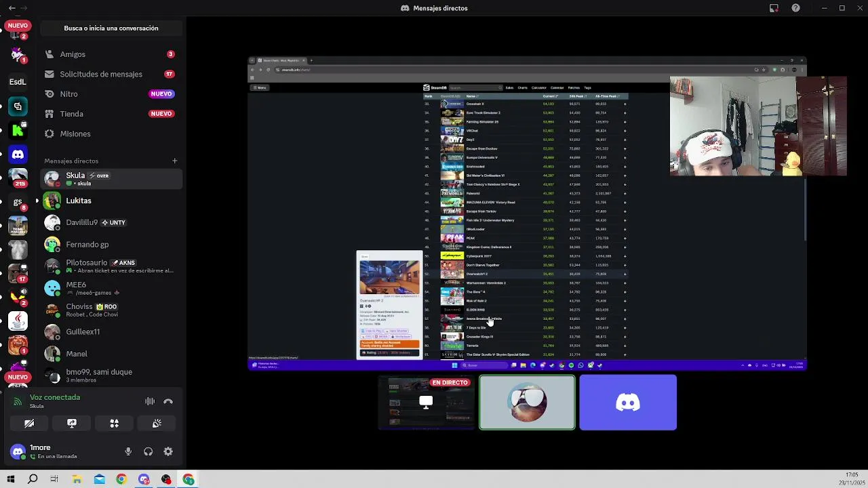The image size is (868, 488).
Task: Open the Amigos friends list
Action: [x=111, y=54]
